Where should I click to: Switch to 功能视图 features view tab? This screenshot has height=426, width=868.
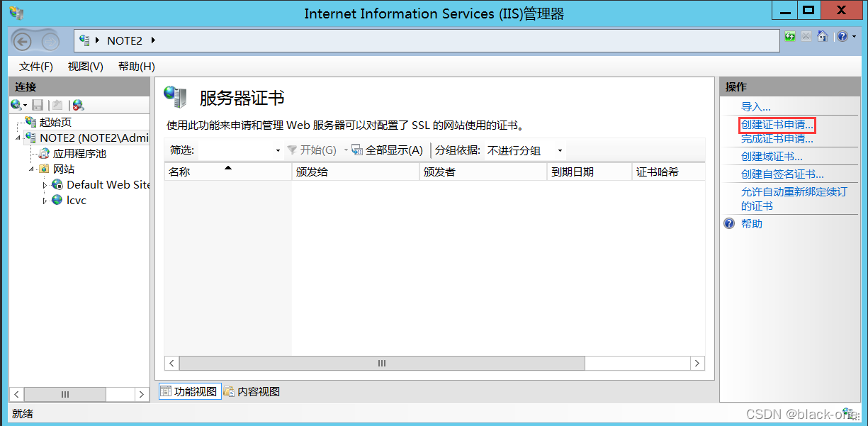tap(190, 391)
